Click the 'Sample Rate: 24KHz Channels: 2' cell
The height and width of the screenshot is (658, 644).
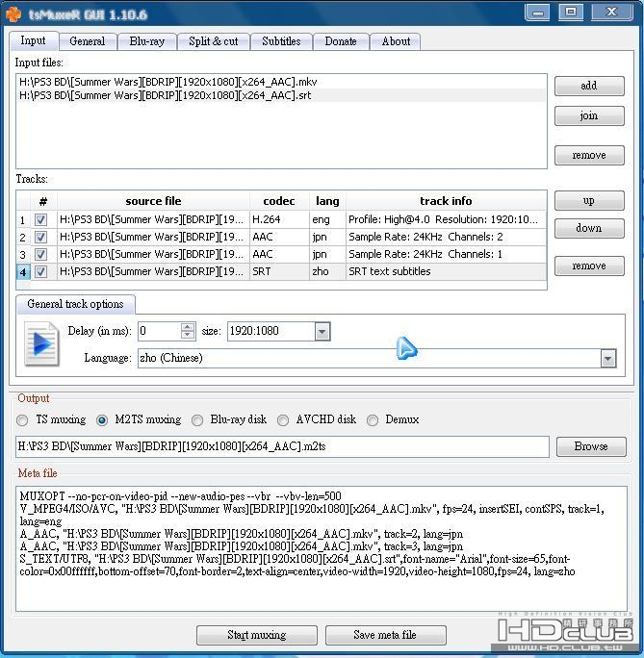[446, 237]
